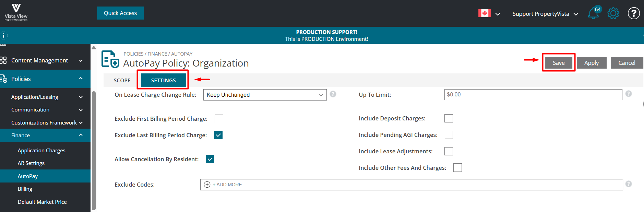644x212 pixels.
Task: Click the AutoPay Policy: Organization heading
Action: (x=186, y=63)
